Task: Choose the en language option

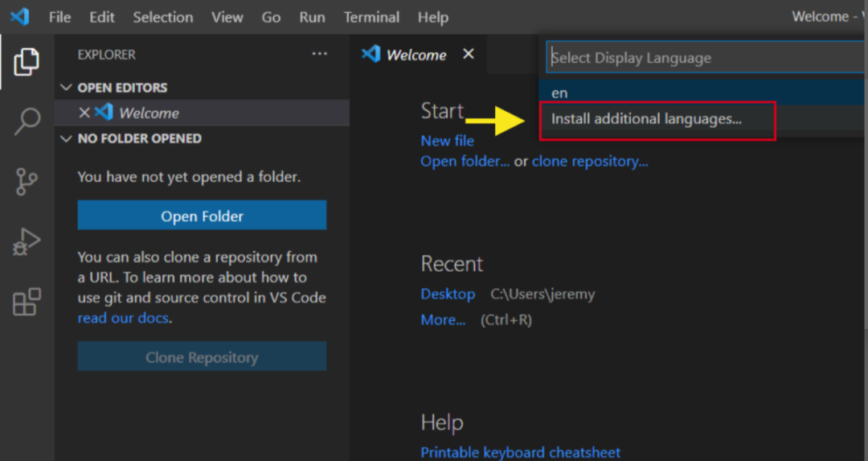Action: click(x=703, y=93)
